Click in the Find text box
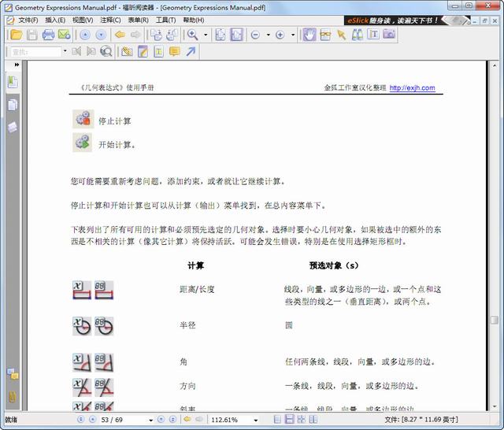504x430 pixels. (35, 52)
